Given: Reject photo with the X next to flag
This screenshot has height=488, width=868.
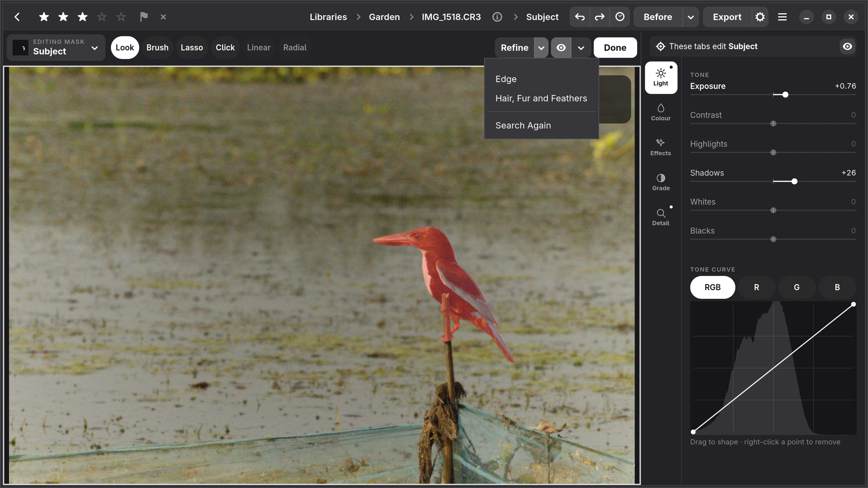Looking at the screenshot, I should [x=163, y=17].
